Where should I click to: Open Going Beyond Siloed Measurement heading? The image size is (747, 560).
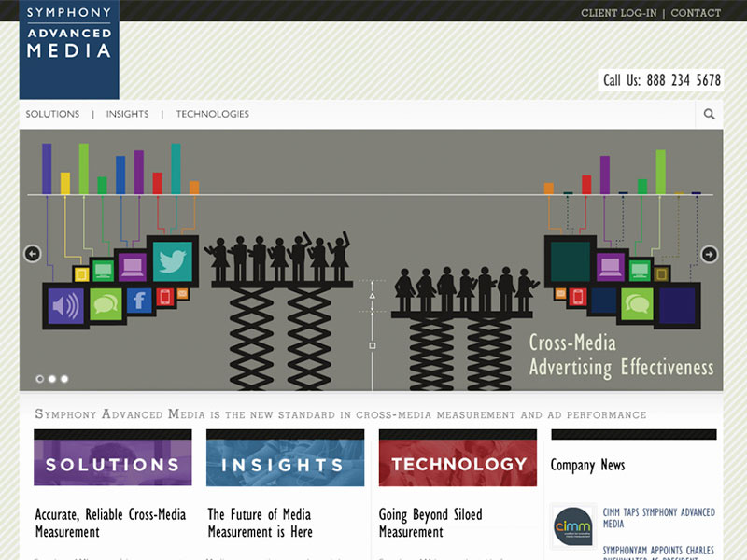click(430, 523)
